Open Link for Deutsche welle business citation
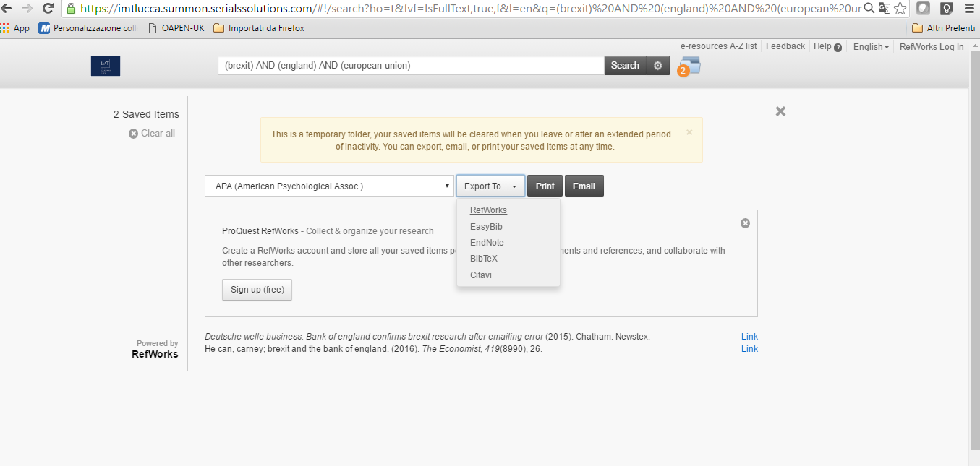The width and height of the screenshot is (980, 466). tap(749, 337)
